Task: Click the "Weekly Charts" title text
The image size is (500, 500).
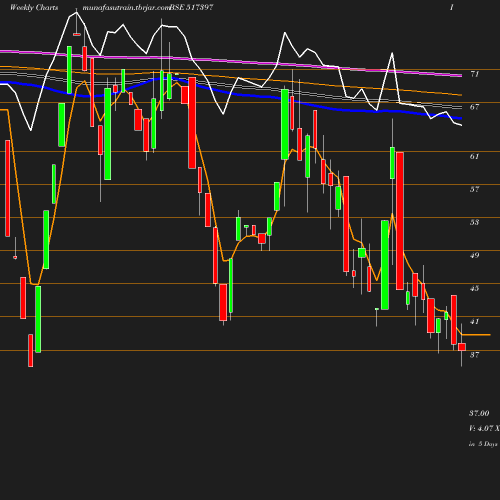Action: click(34, 7)
